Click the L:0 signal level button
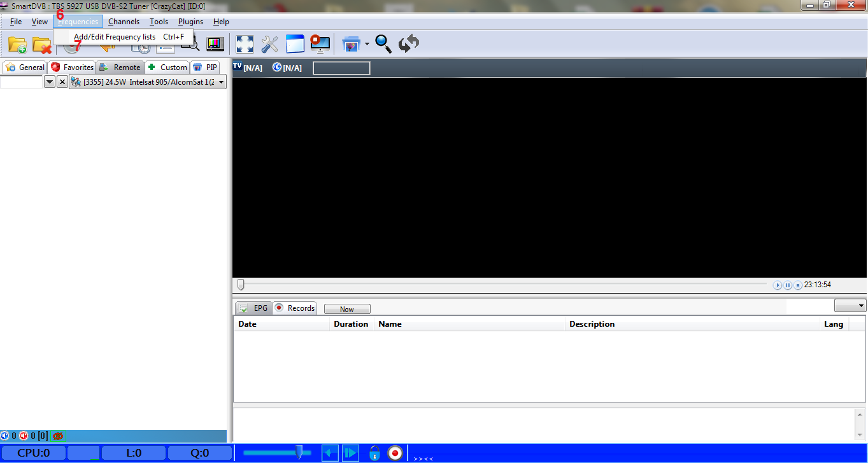Image resolution: width=868 pixels, height=463 pixels. click(x=133, y=453)
